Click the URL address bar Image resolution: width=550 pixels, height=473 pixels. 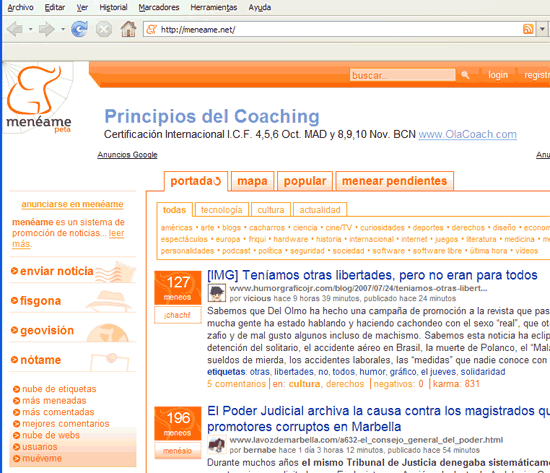click(x=340, y=29)
